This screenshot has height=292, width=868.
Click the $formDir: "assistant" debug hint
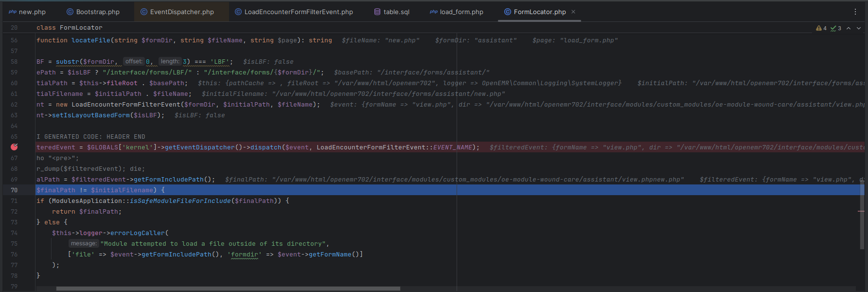[x=476, y=40]
